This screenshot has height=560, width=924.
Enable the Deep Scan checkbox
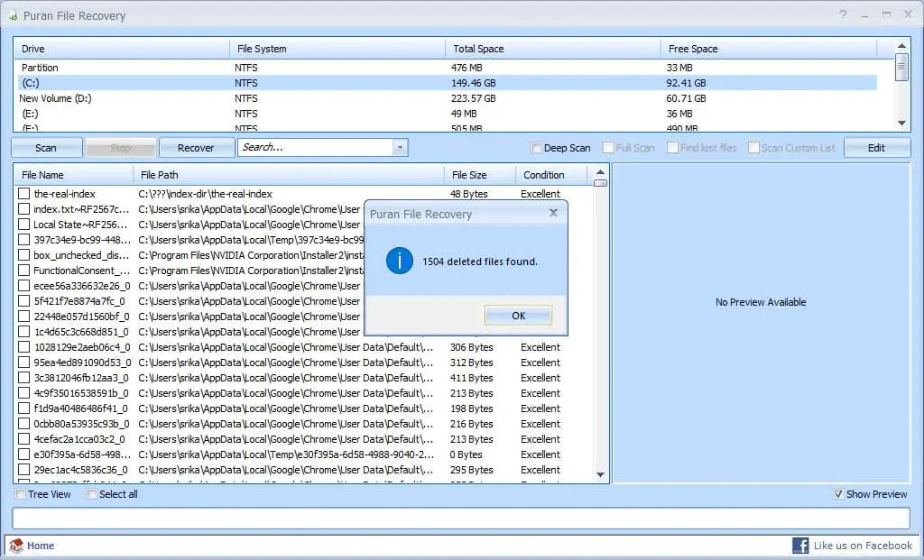[537, 148]
